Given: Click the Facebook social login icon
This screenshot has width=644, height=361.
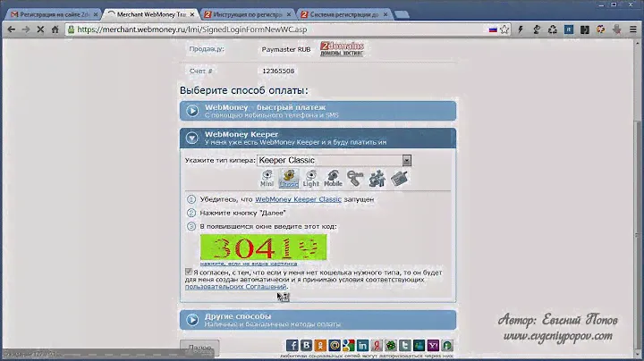Looking at the screenshot, I should (292, 346).
